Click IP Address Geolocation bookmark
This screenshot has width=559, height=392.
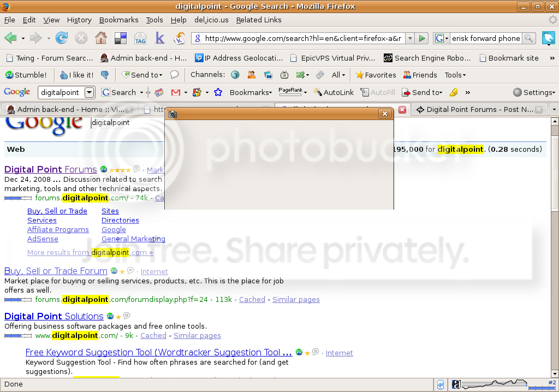239,58
